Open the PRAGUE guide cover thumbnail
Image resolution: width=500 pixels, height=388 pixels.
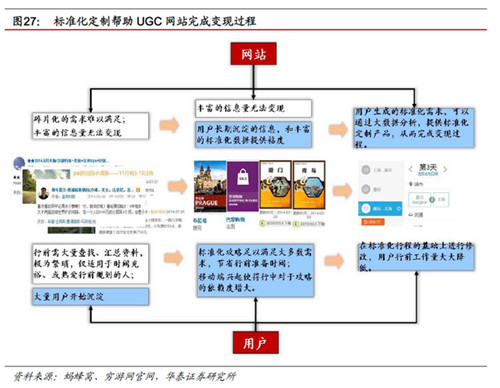210,186
